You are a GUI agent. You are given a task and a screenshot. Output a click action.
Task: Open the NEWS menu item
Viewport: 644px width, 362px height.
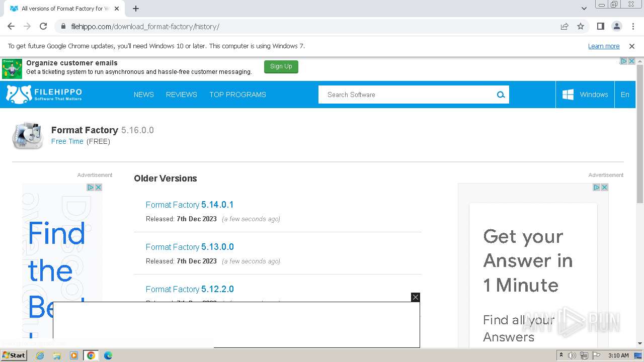point(144,95)
